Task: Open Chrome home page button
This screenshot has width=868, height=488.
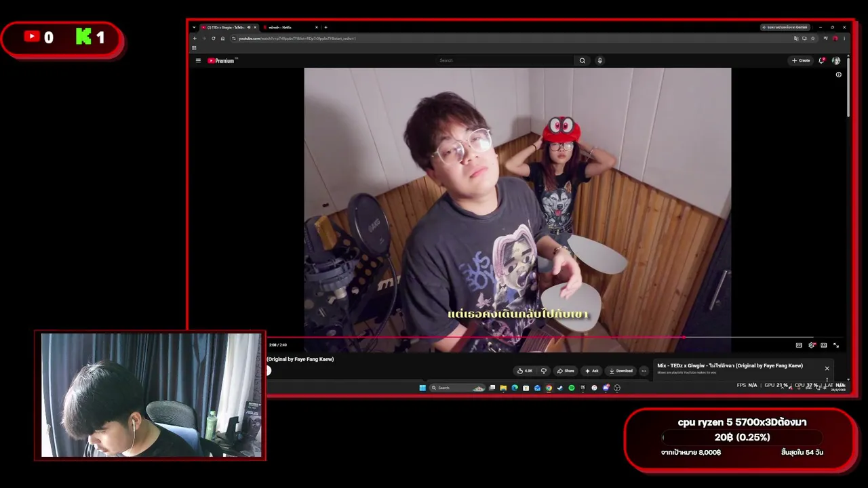Action: click(x=222, y=39)
